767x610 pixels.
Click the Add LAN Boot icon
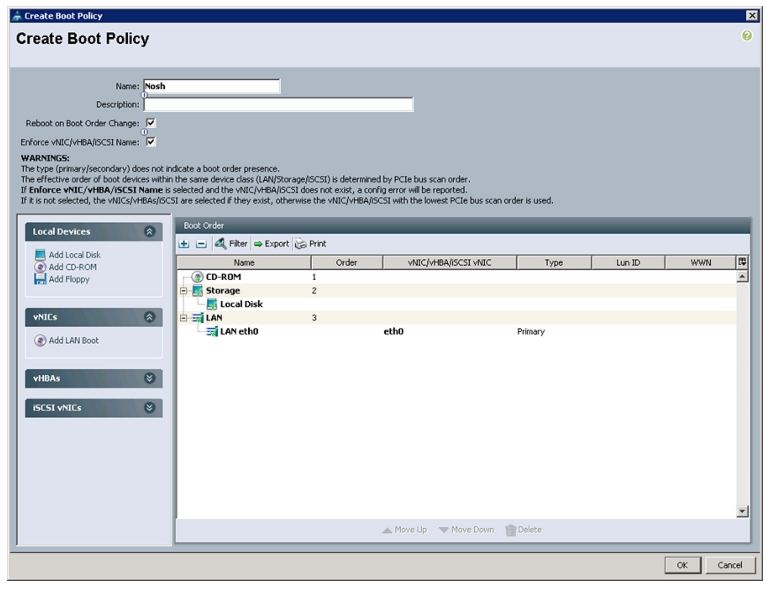coord(40,340)
